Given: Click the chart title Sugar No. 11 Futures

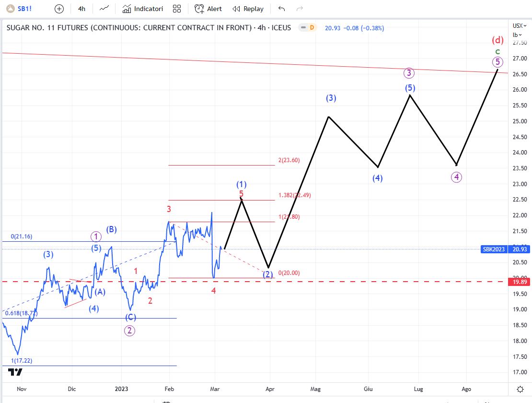Looking at the screenshot, I should [149, 28].
